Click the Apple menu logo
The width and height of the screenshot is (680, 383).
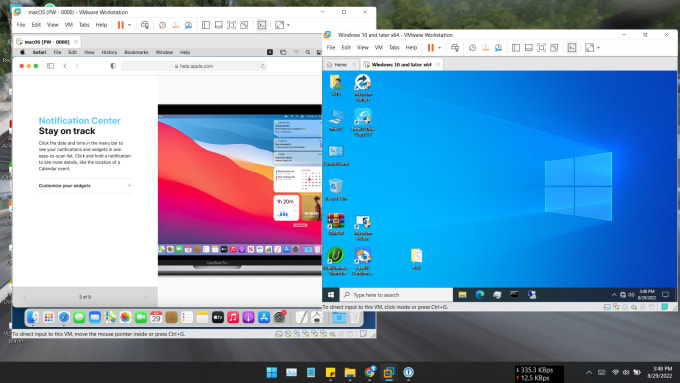point(23,52)
